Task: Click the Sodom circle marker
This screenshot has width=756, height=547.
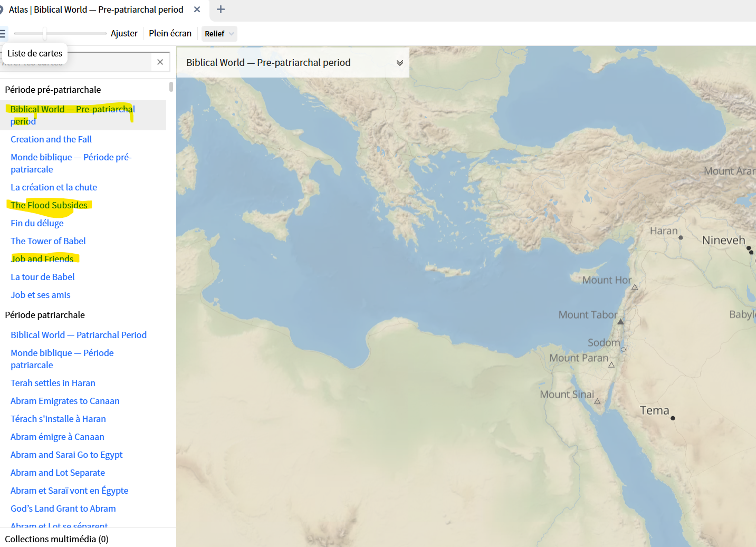Action: (623, 349)
